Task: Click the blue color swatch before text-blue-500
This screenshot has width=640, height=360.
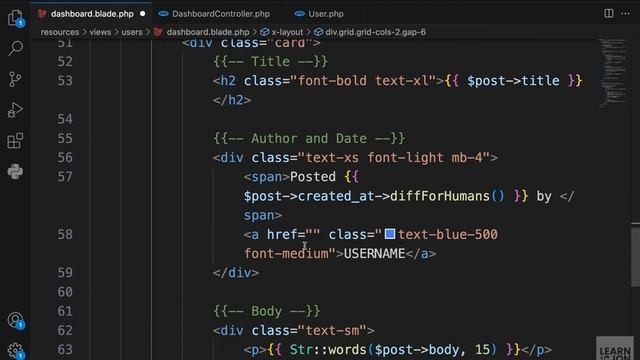Action: click(390, 234)
